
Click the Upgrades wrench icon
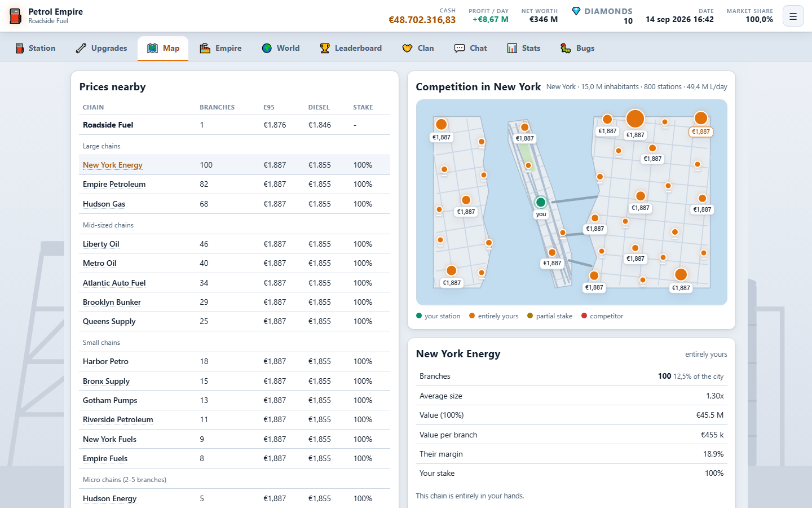click(81, 48)
